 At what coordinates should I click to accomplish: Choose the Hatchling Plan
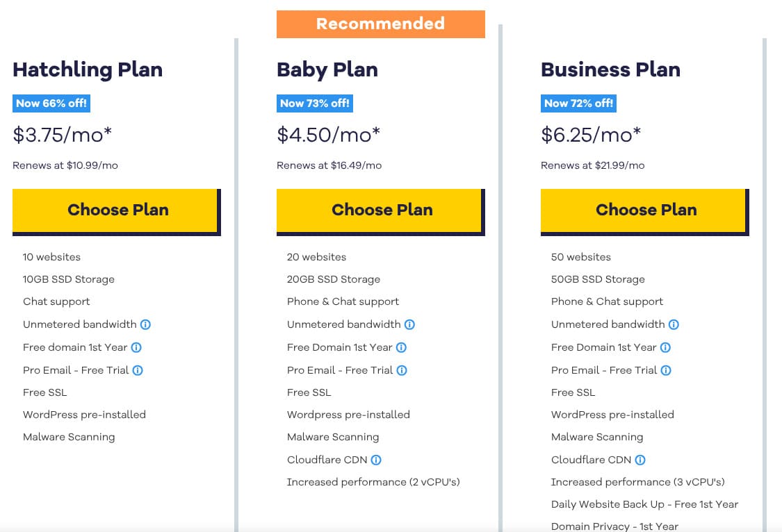point(116,210)
